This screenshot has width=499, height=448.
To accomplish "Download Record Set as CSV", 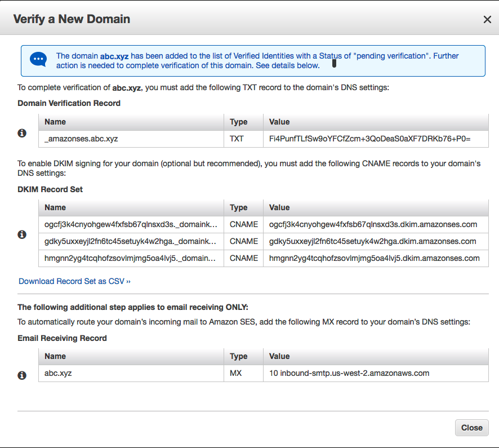I will 74,281.
